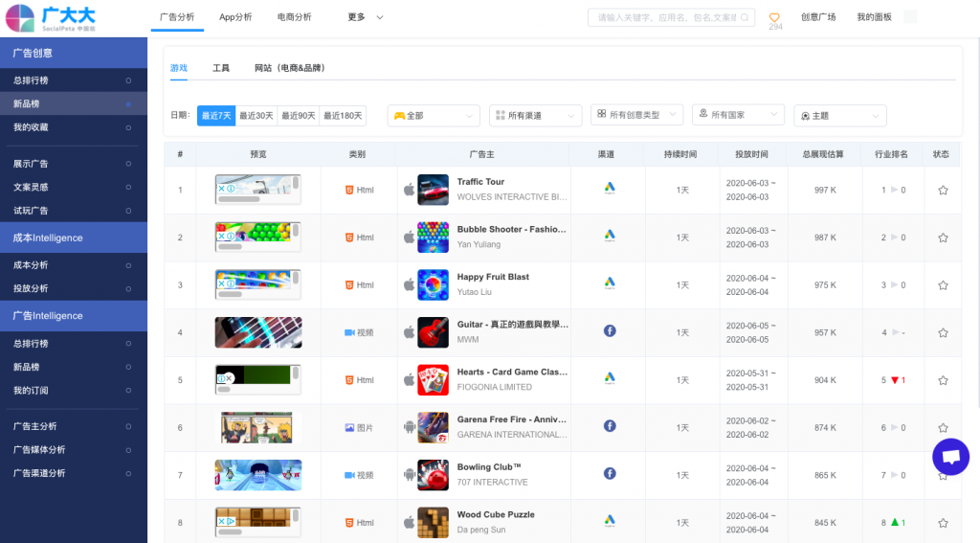Image resolution: width=980 pixels, height=543 pixels.
Task: Click the search magnifier icon
Action: click(745, 17)
